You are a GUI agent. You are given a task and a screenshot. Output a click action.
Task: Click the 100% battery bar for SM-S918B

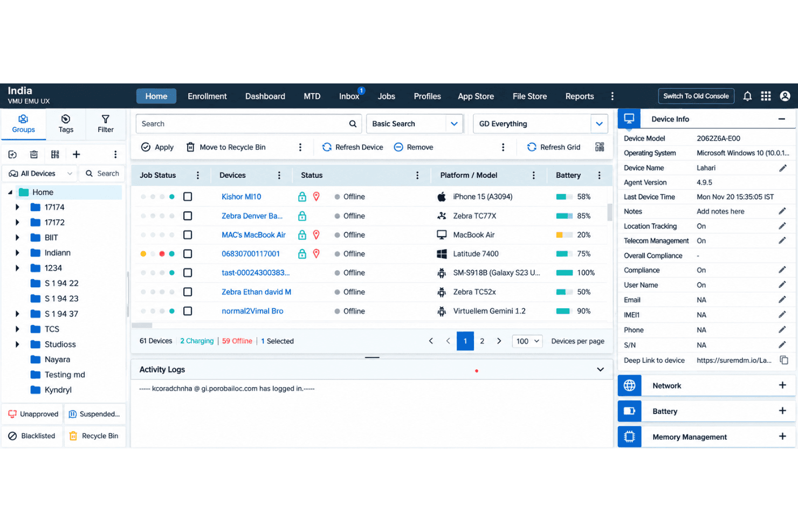[x=564, y=273]
